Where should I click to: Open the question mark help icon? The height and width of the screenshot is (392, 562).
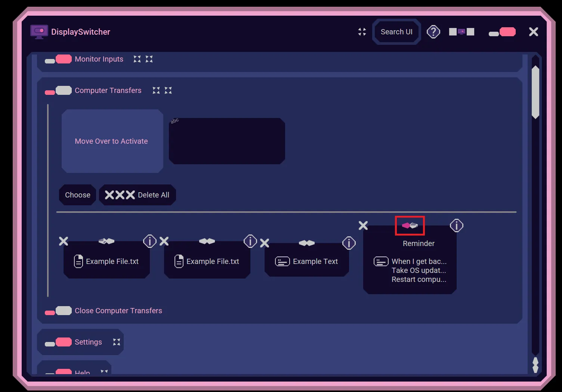(433, 32)
